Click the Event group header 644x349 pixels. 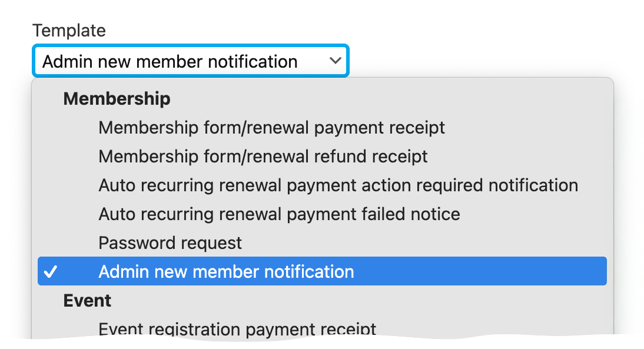coord(87,301)
